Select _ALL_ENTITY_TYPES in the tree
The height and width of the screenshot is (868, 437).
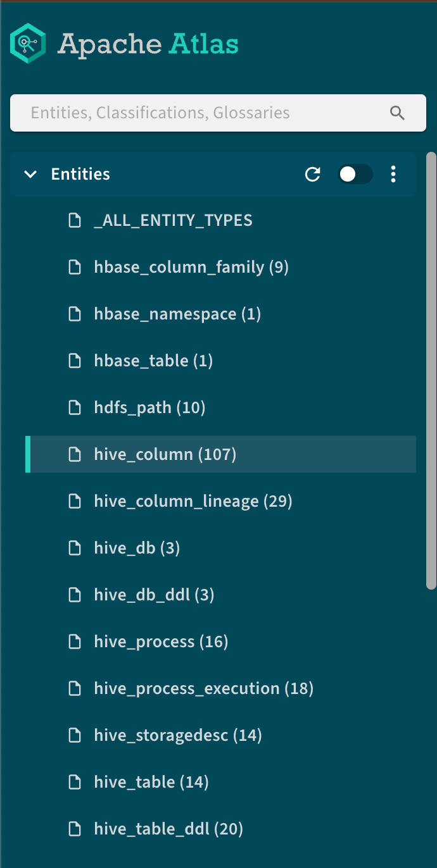[x=173, y=220]
